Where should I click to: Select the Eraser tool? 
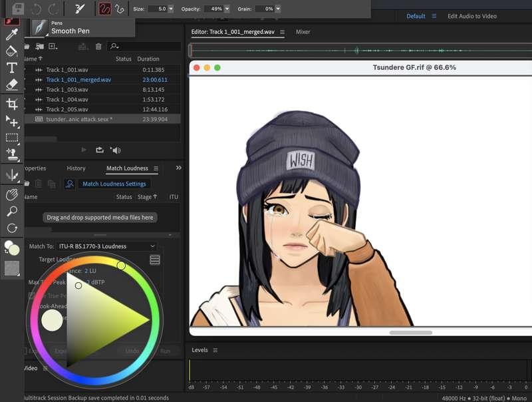point(11,85)
